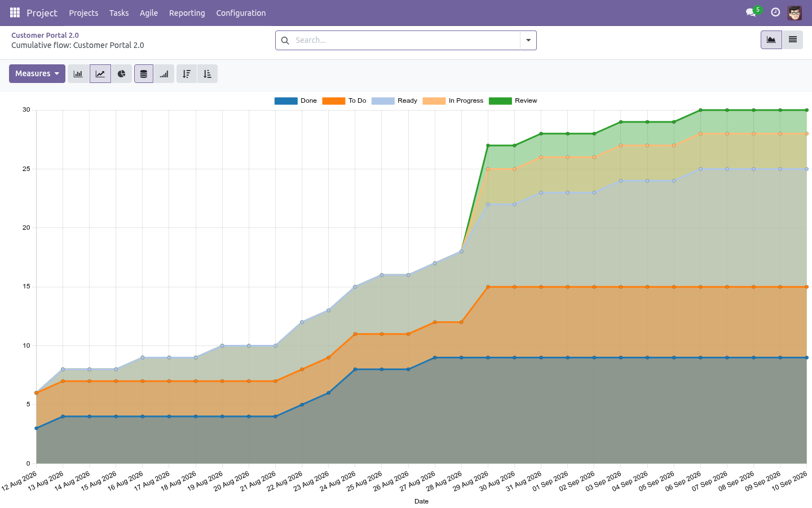Open the search options dropdown arrow
This screenshot has height=508, width=812.
click(x=528, y=40)
